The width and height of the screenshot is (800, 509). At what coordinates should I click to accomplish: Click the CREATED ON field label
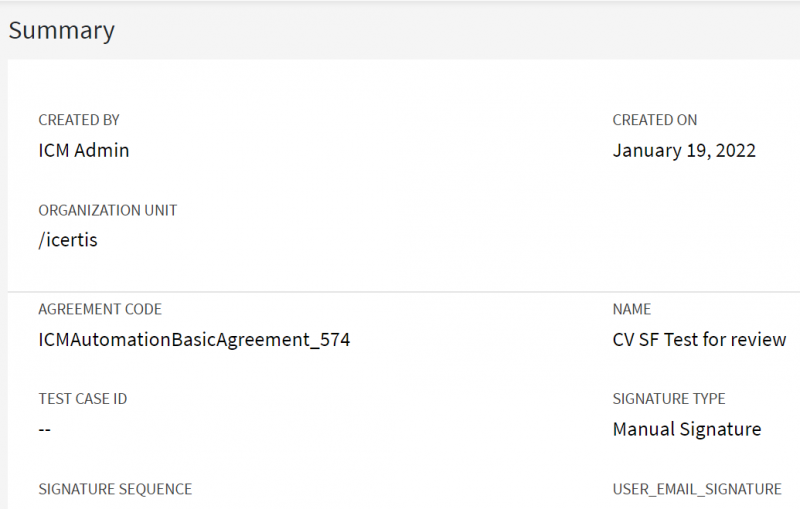[x=655, y=120]
